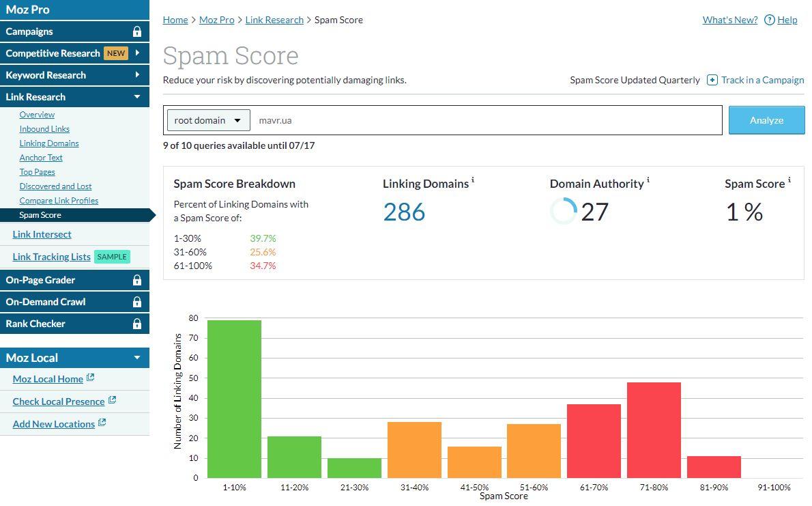Open the Moz Local Home link

point(48,379)
